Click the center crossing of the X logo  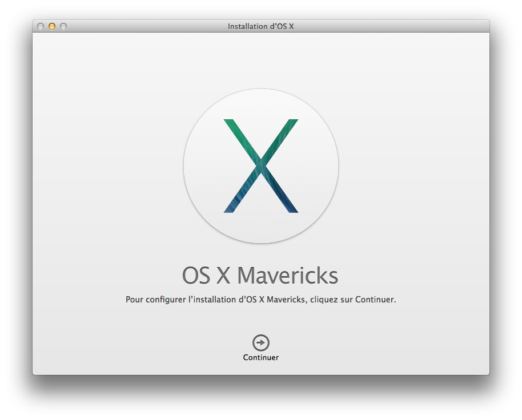260,165
